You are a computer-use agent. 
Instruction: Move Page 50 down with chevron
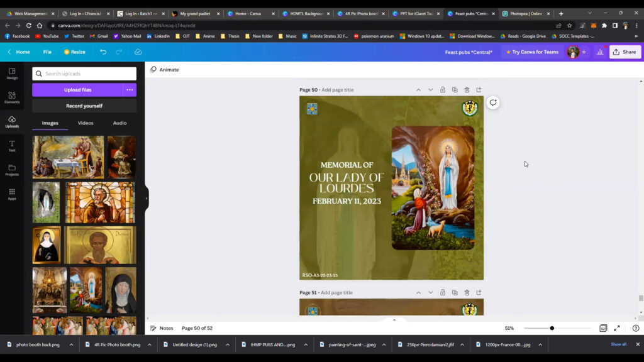coord(430,90)
